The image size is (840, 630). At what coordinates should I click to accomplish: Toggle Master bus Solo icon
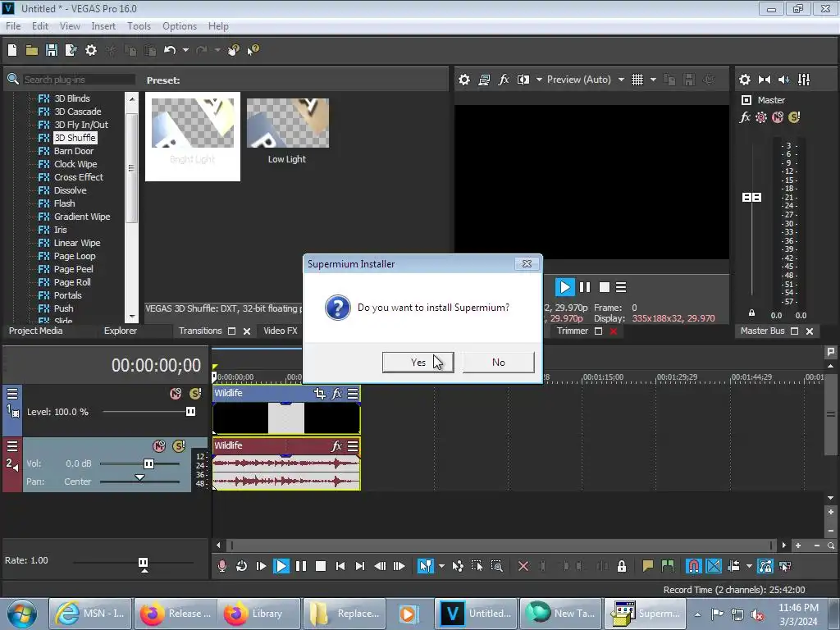point(794,117)
